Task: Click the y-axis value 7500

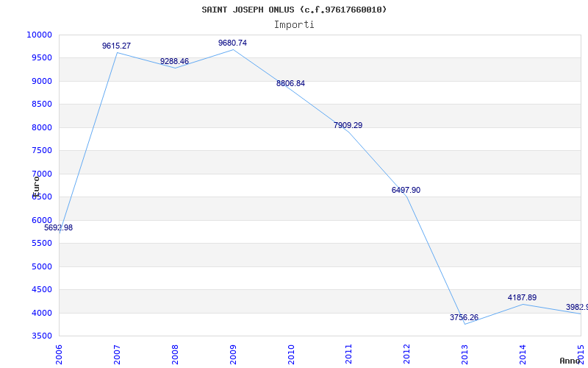Action: tap(41, 151)
